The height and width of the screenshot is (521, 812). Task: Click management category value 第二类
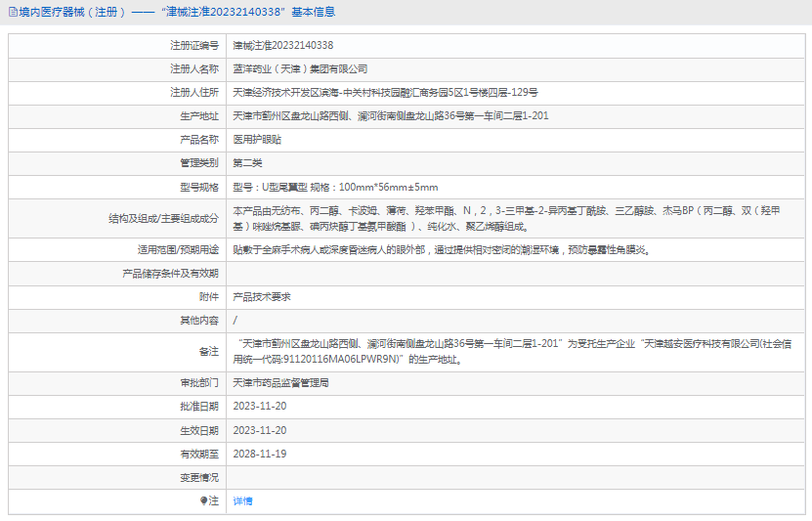[247, 163]
